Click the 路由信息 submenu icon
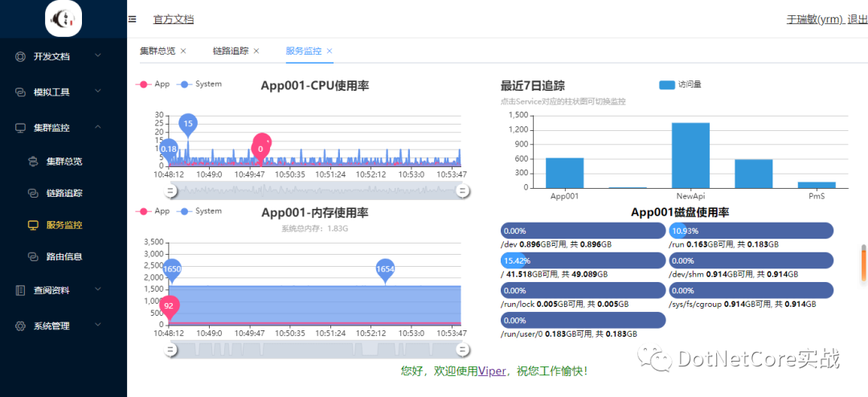This screenshot has height=397, width=868. 33,257
